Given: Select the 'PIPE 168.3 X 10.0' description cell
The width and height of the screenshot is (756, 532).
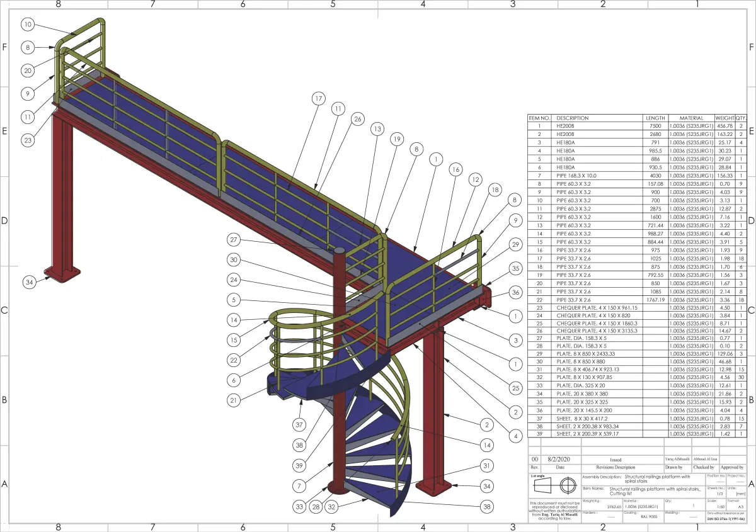Looking at the screenshot, I should [597, 175].
